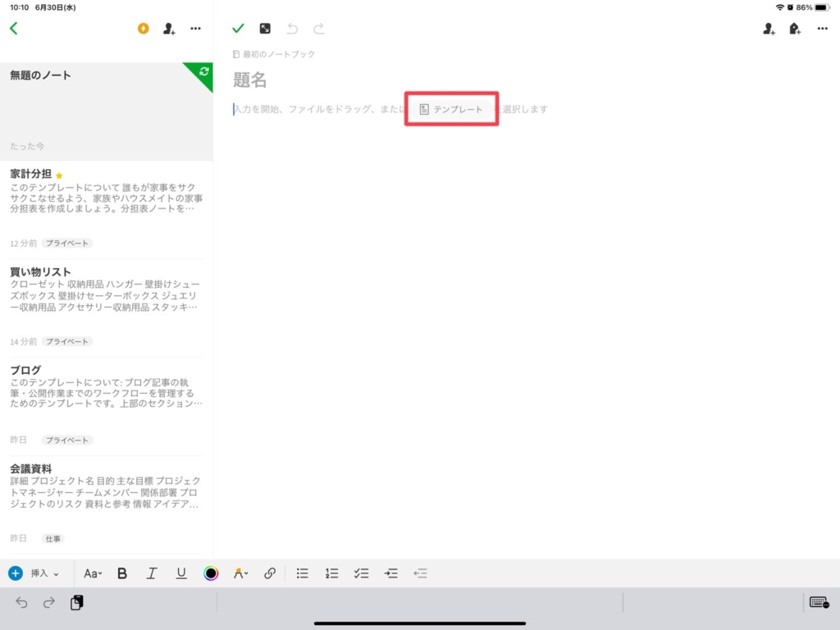Open share icon above note list
Viewport: 840px width, 630px height.
click(169, 29)
